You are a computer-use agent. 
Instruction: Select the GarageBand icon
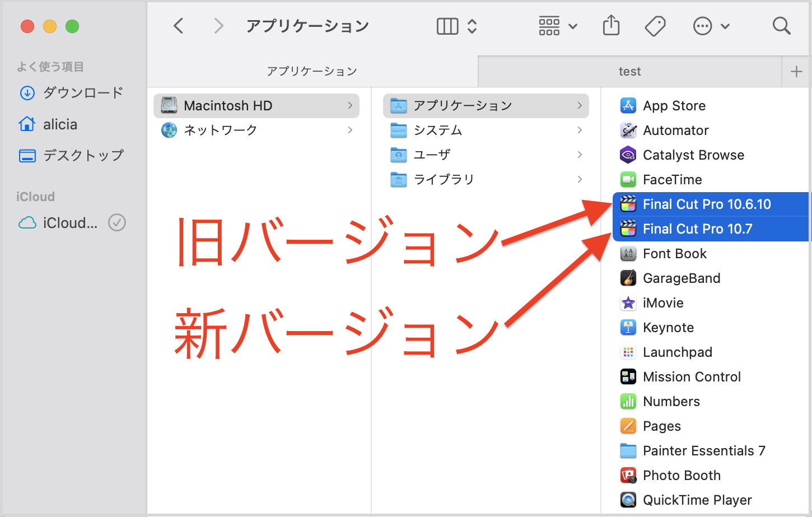[628, 278]
